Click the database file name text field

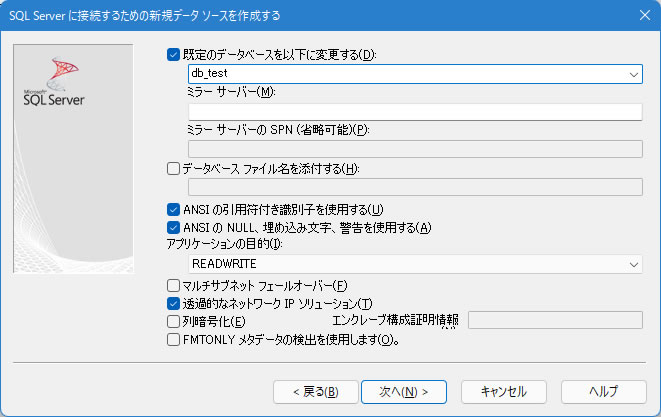tap(414, 187)
